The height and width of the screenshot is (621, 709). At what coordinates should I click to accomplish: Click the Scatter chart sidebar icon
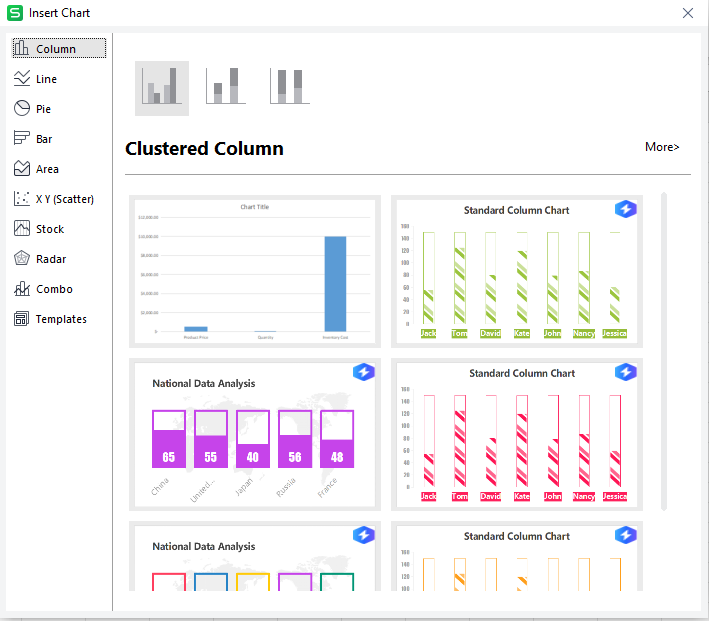click(x=22, y=198)
